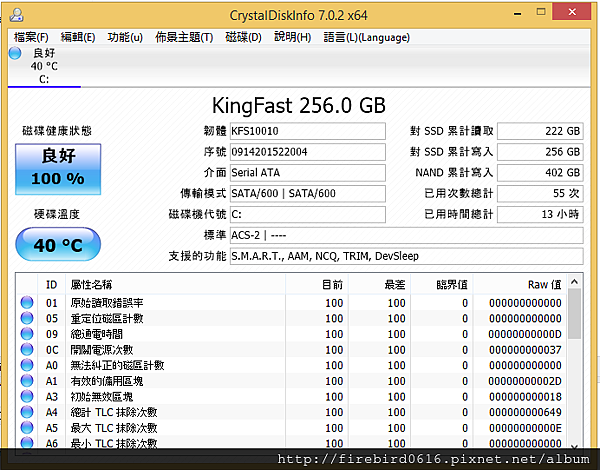Click the status circle for attribute A4
This screenshot has height=470, width=600.
click(27, 412)
